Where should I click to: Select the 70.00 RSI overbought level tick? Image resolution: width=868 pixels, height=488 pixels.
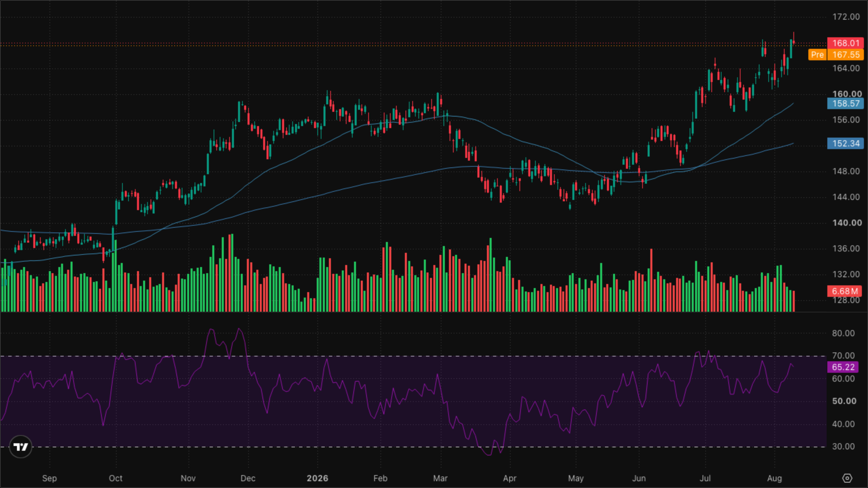[x=843, y=356]
